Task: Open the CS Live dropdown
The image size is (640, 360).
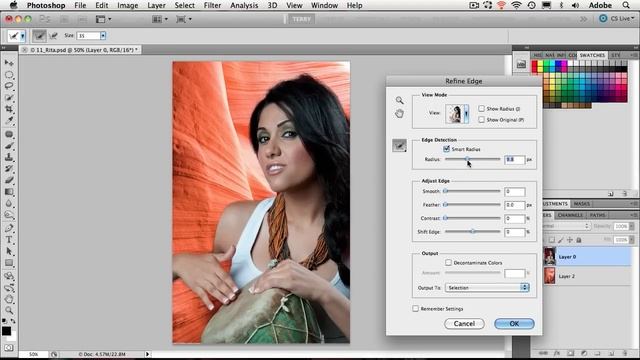Action: point(617,19)
